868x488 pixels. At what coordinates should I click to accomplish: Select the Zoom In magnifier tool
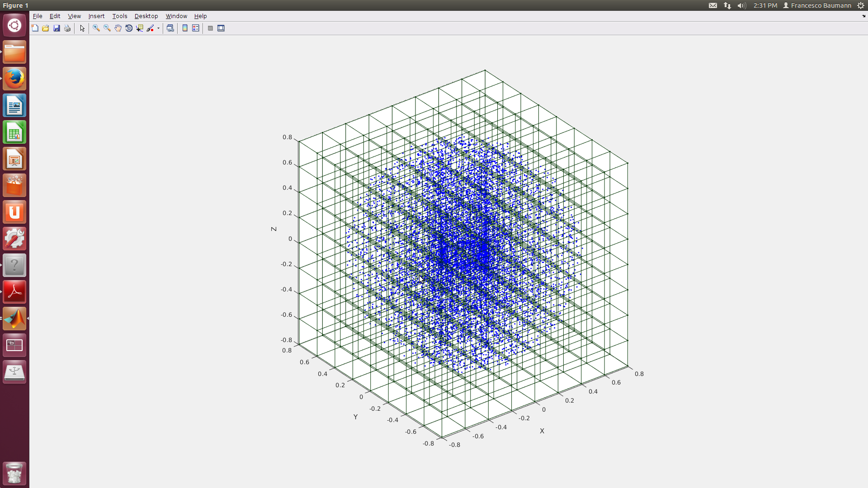pos(96,28)
